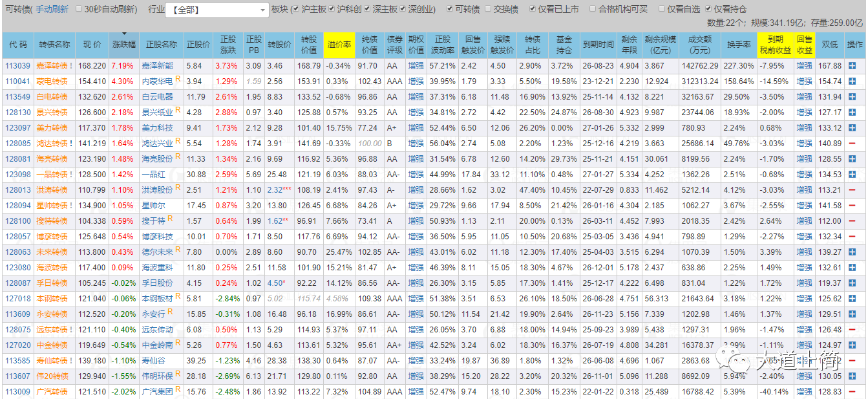This screenshot has width=868, height=399.
Task: Click the plus icon for 美力转债
Action: (854, 128)
